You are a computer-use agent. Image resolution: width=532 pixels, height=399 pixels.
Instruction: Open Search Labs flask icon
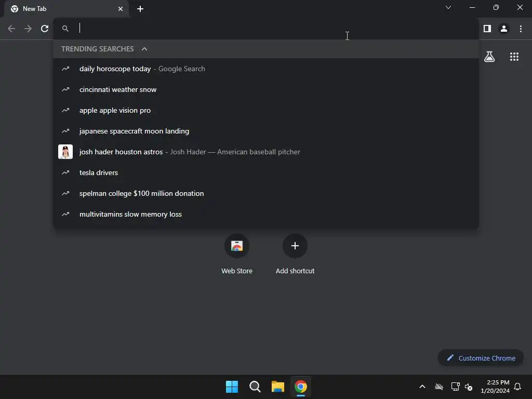click(489, 57)
